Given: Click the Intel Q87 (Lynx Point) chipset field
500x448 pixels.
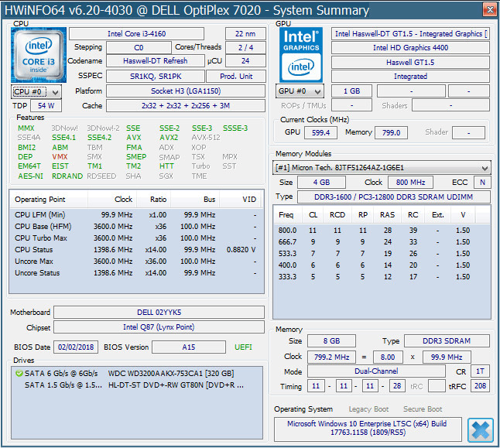Looking at the screenshot, I should (x=159, y=327).
